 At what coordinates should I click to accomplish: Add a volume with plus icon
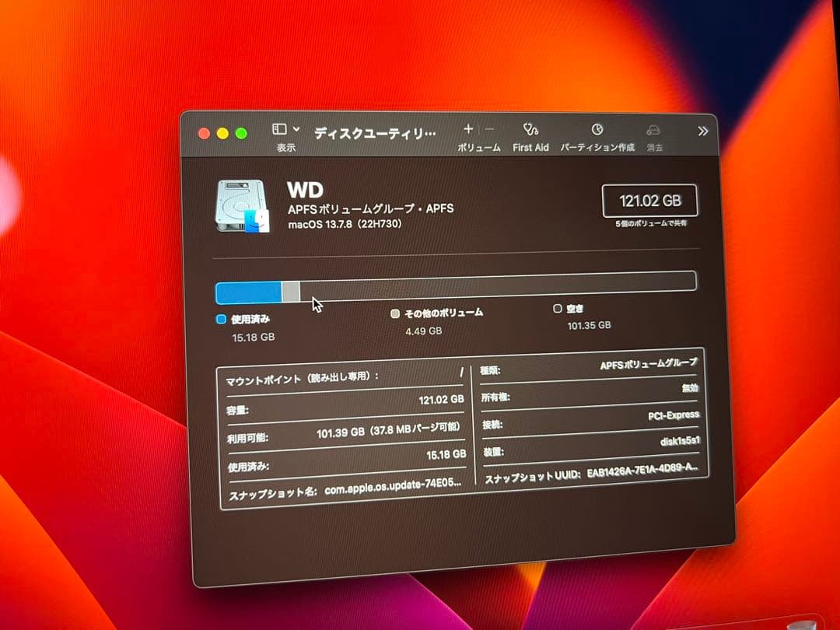click(x=468, y=128)
